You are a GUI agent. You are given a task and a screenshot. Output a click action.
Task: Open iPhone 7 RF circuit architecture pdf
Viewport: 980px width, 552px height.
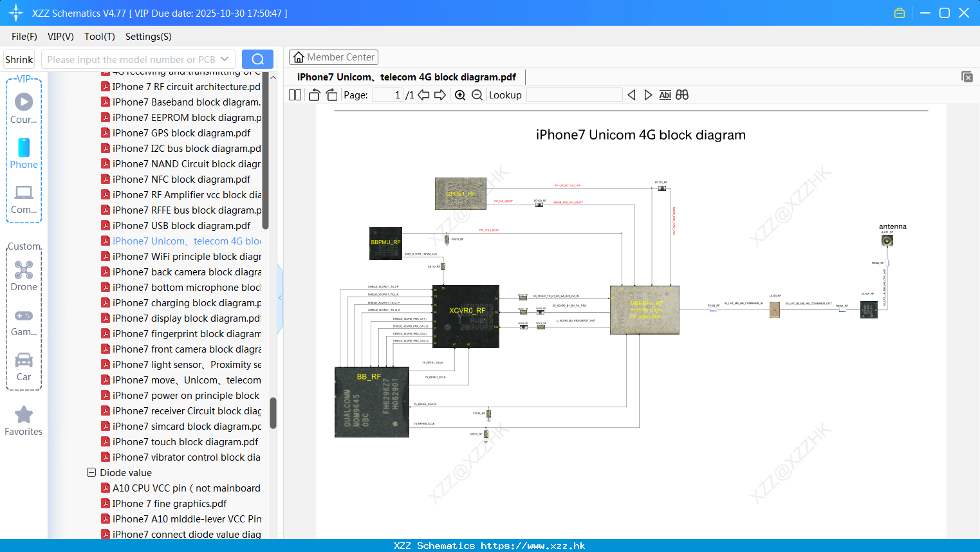[181, 87]
